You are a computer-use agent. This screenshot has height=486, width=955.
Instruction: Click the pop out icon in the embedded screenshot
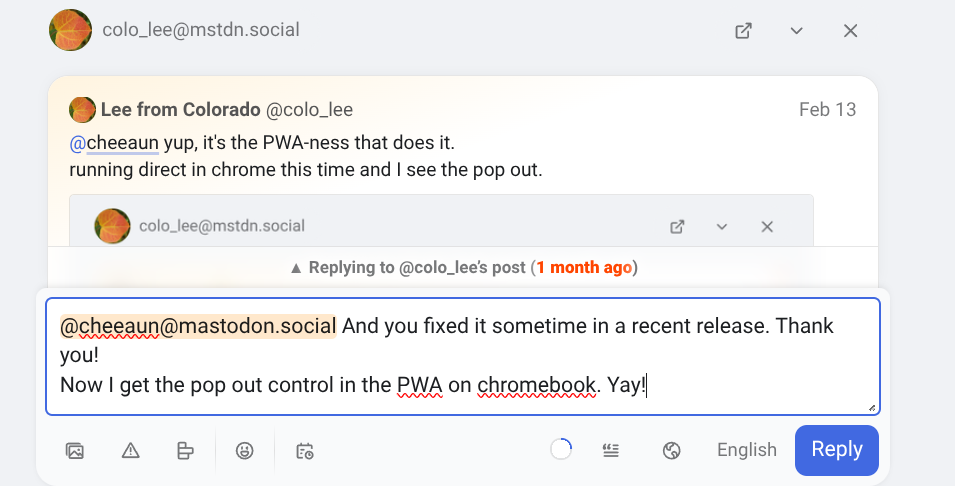click(677, 227)
